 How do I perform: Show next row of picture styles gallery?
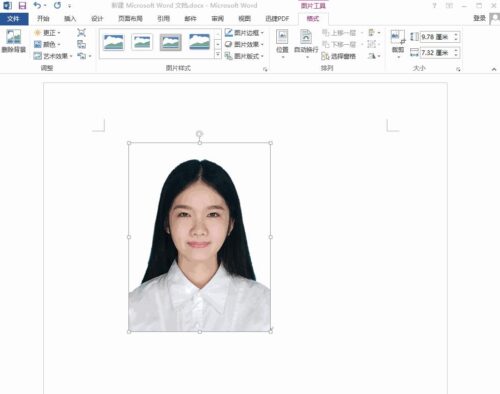pos(218,44)
